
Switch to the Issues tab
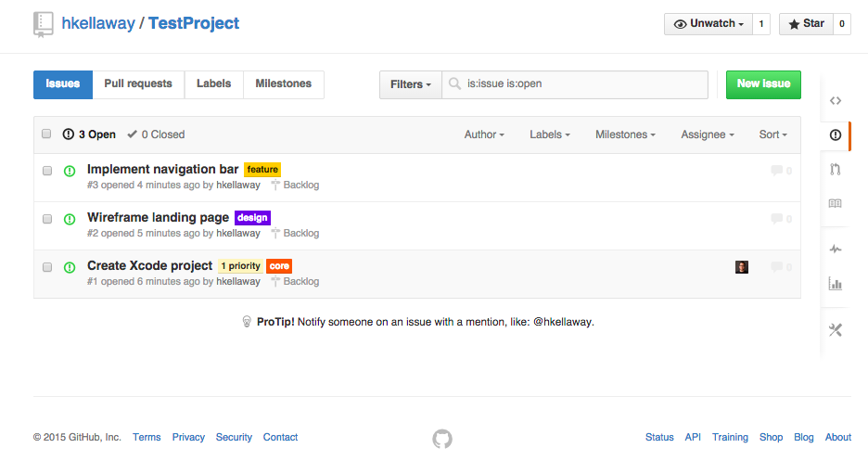(x=62, y=84)
